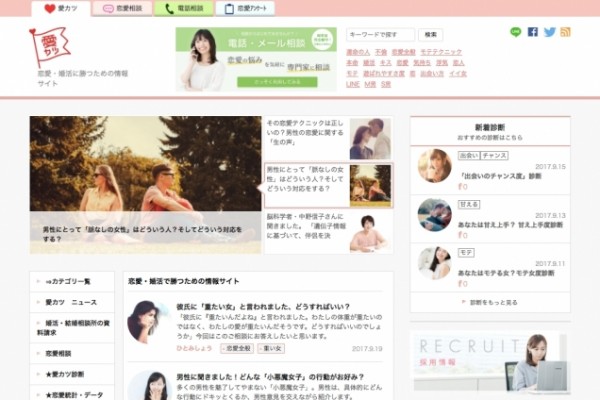The width and height of the screenshot is (600, 400).
Task: Switch to the 恋愛アンケート clipboard tab
Action: 245,8
